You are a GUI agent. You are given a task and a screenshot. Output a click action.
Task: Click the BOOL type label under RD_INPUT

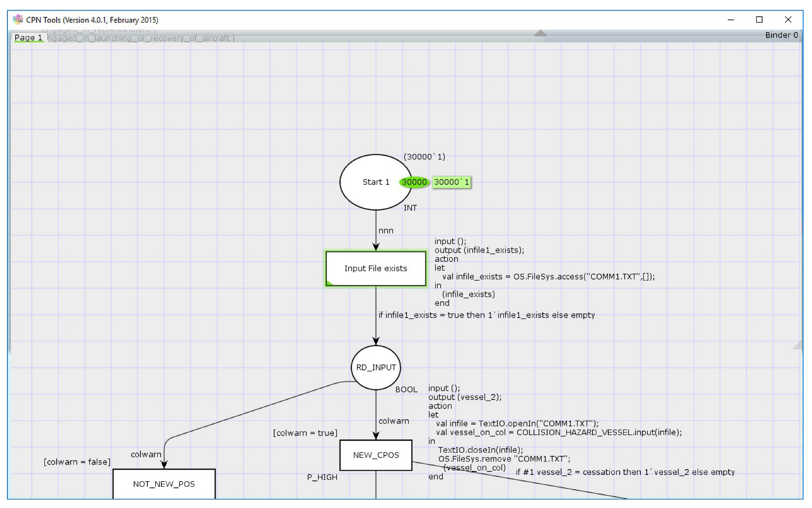tap(406, 390)
